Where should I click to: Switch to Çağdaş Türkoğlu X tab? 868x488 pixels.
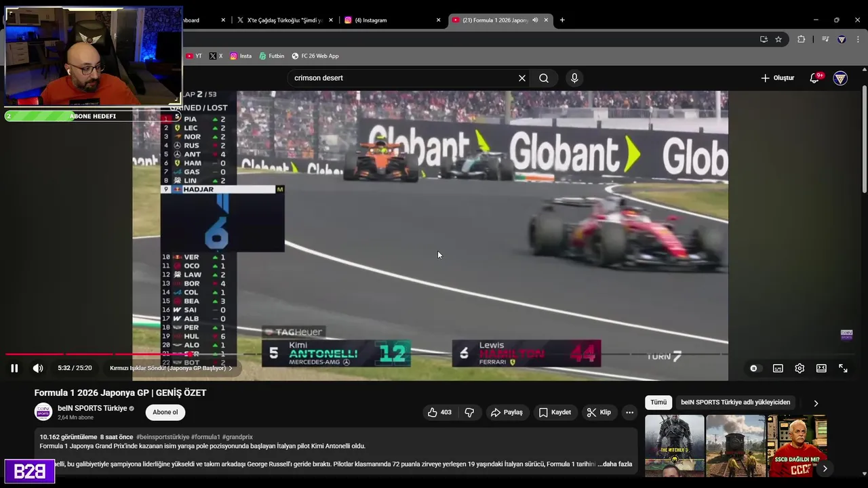pos(283,20)
